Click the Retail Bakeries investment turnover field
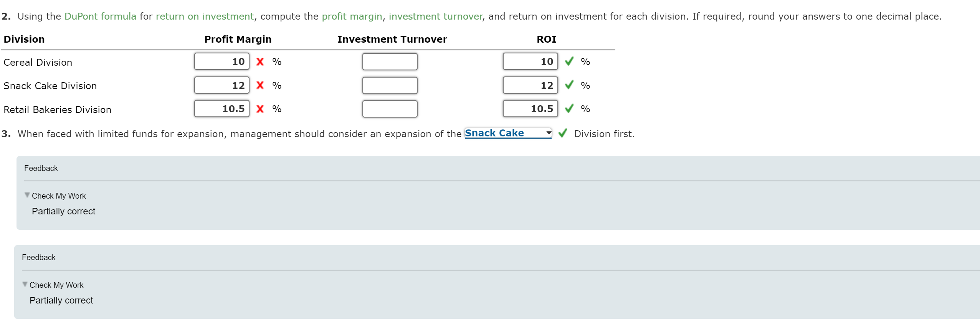 (389, 109)
